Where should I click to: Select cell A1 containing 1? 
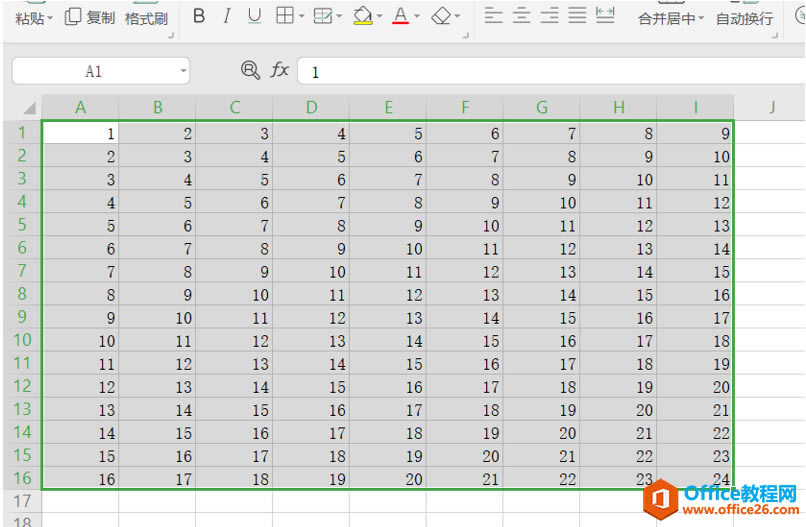80,133
